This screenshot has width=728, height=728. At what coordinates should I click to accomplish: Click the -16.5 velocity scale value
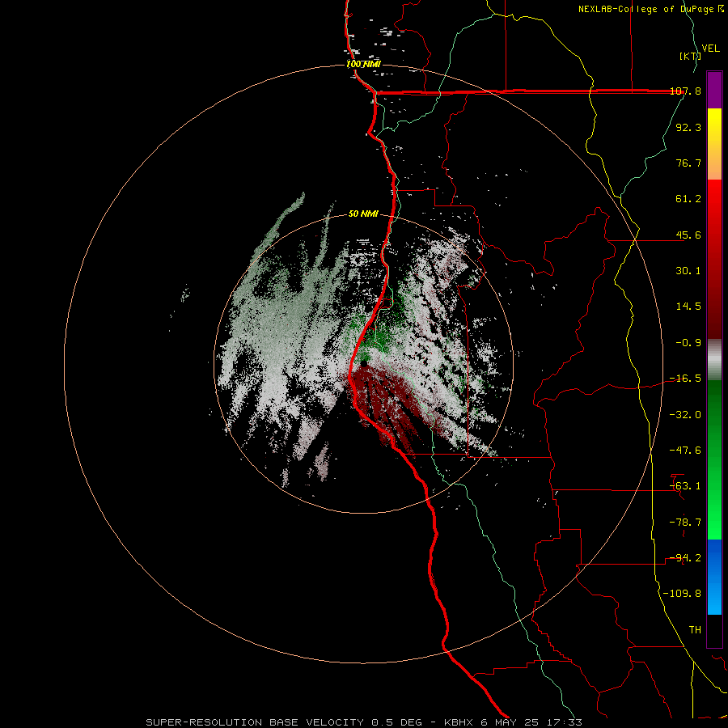[685, 379]
